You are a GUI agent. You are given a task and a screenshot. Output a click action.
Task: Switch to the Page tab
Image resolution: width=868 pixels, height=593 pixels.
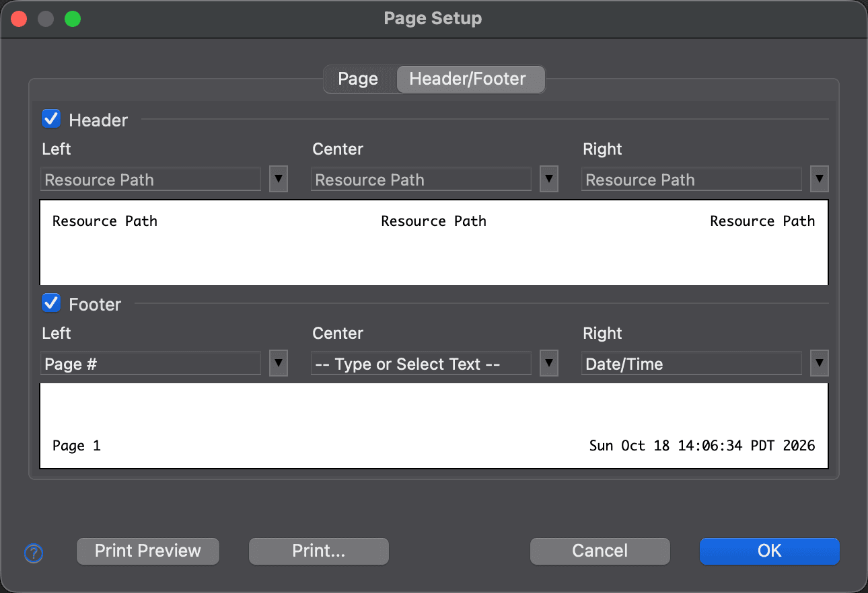point(359,79)
